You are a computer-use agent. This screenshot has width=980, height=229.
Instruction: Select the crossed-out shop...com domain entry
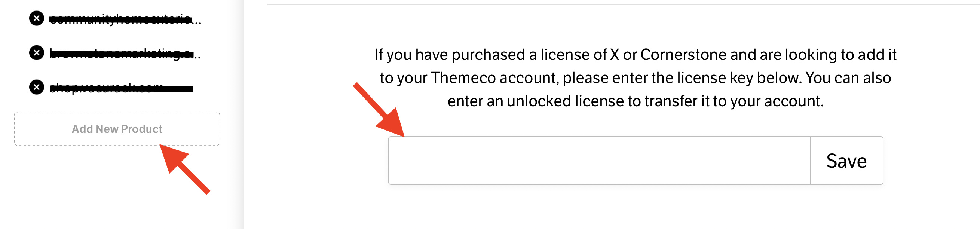[107, 88]
